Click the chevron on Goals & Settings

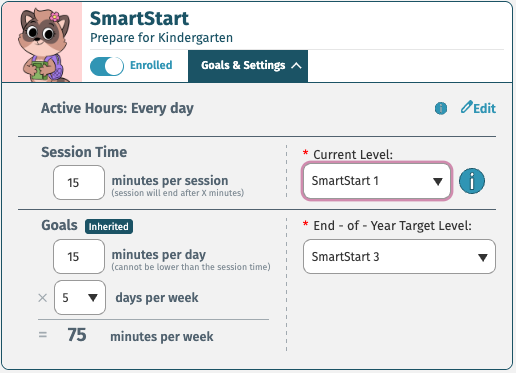point(296,66)
